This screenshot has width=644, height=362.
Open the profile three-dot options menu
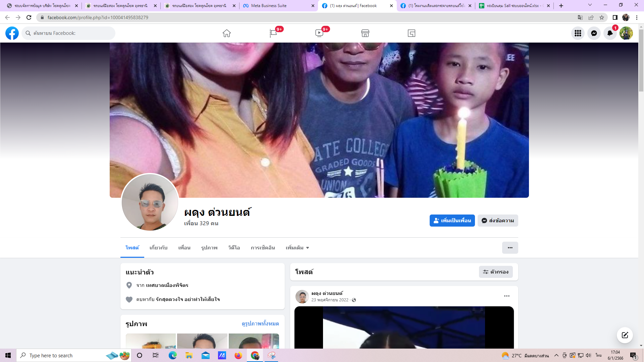coord(510,248)
